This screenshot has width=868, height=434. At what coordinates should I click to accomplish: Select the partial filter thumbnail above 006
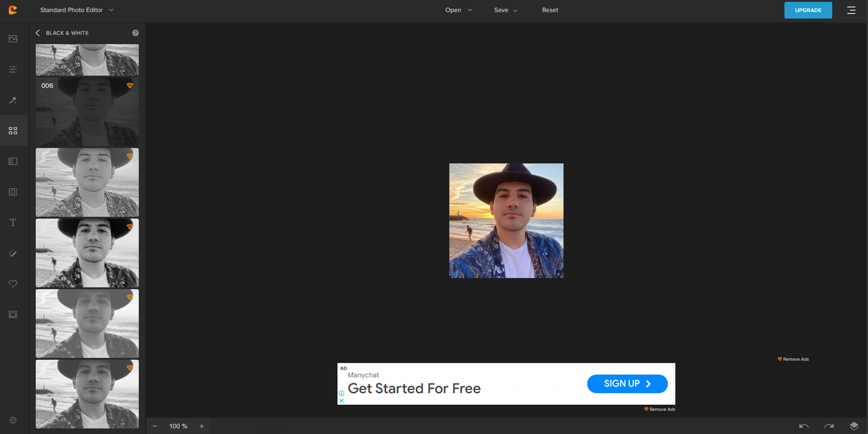tap(87, 60)
